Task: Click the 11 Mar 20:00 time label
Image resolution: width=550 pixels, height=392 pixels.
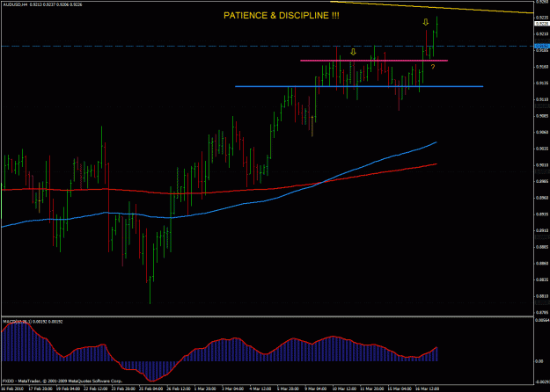Action: tap(371, 388)
